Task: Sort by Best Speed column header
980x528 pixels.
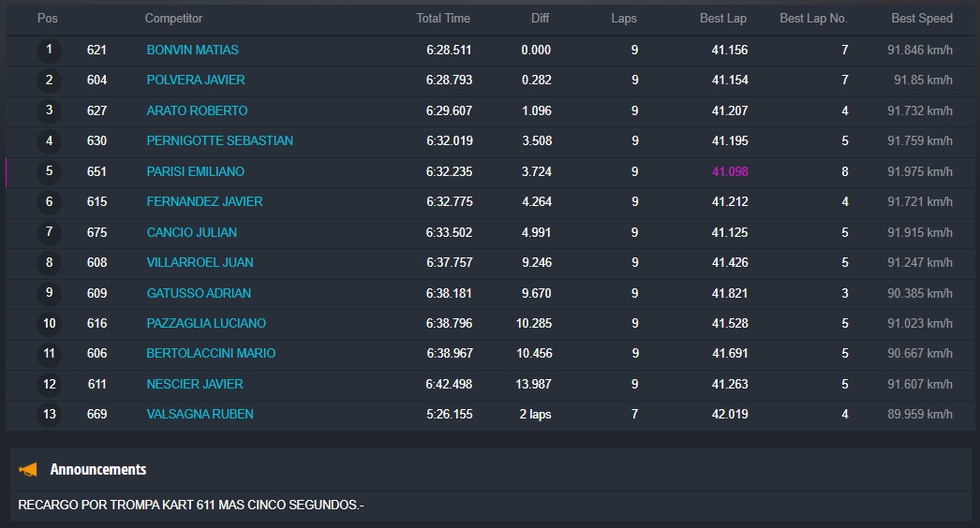Action: (922, 18)
